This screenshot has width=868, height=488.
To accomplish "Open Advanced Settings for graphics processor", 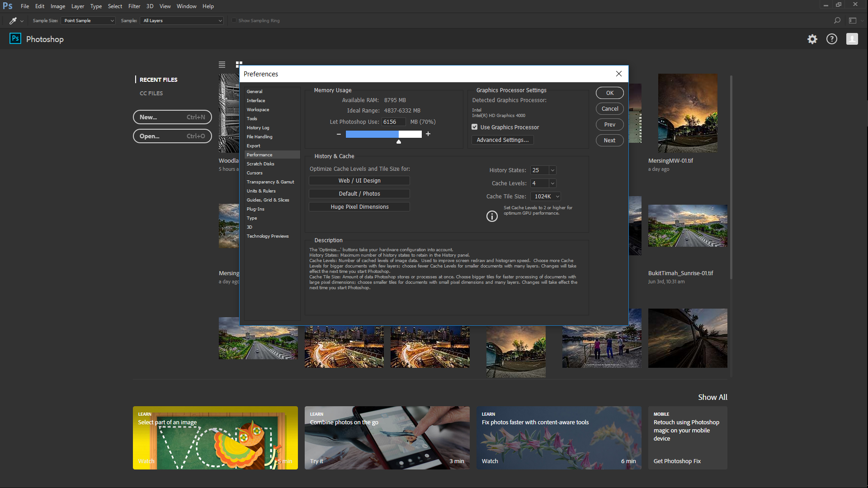I will tap(503, 140).
